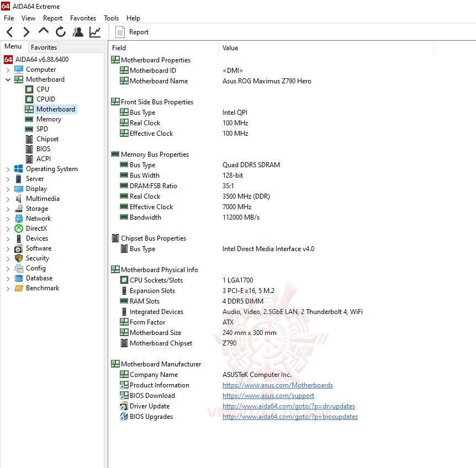
Task: Expand the Benchmark node
Action: (8, 289)
